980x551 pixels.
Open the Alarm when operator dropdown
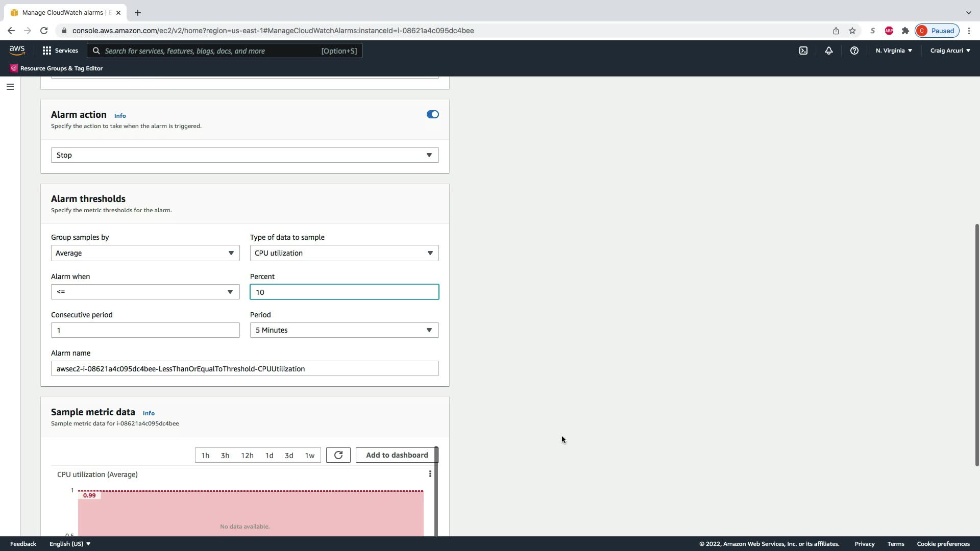point(145,292)
